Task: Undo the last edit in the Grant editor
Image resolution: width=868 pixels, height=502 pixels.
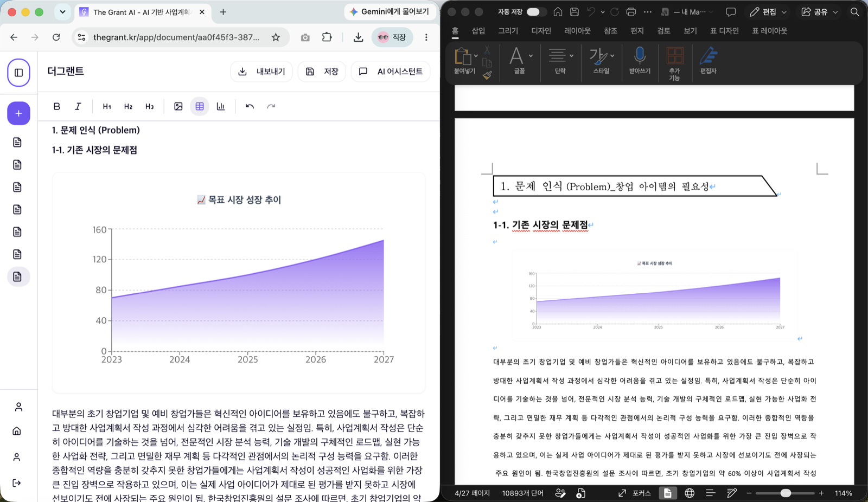Action: click(250, 106)
